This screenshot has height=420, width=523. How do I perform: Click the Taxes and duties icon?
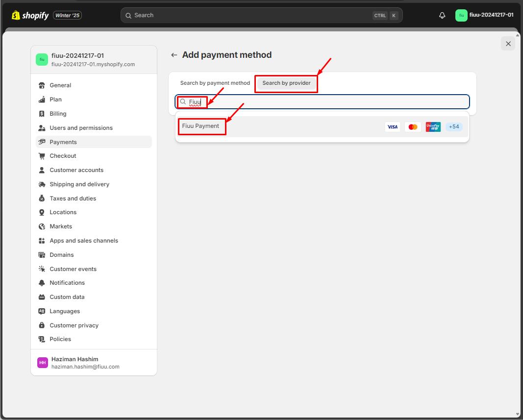tap(42, 198)
